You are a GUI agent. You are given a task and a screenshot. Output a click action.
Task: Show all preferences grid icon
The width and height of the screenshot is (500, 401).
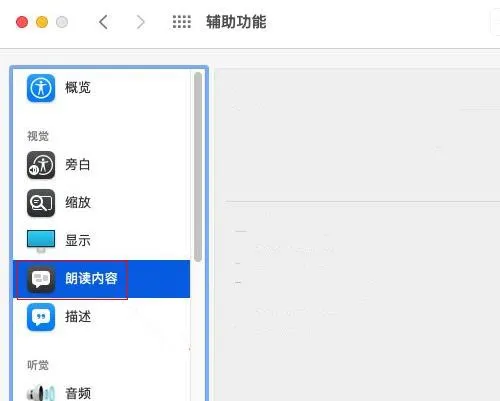182,22
